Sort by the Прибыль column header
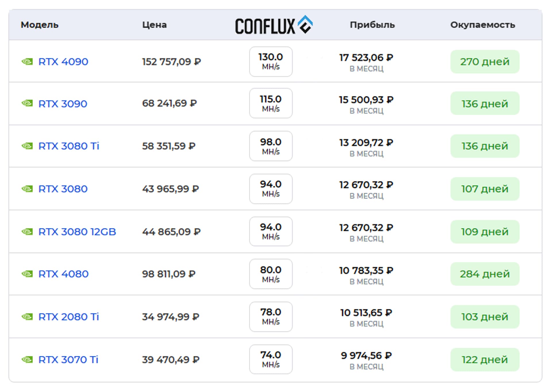Viewport: 552px width, 392px height. click(372, 25)
